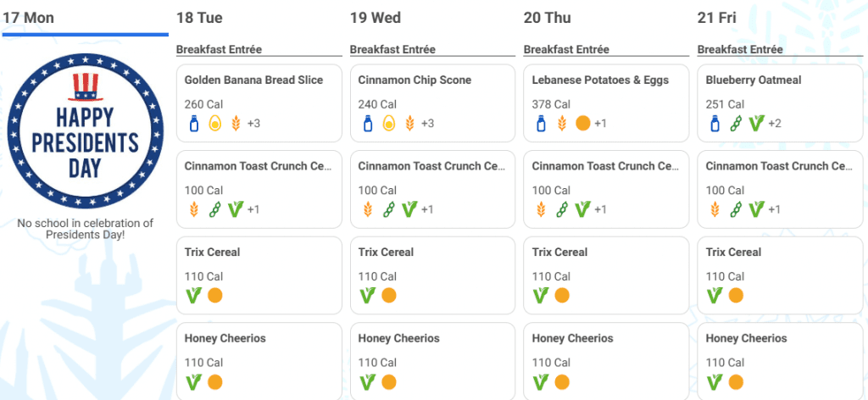Click orange circle icon on Lebanese Potatoes & Eggs
This screenshot has width=868, height=400.
pos(583,123)
